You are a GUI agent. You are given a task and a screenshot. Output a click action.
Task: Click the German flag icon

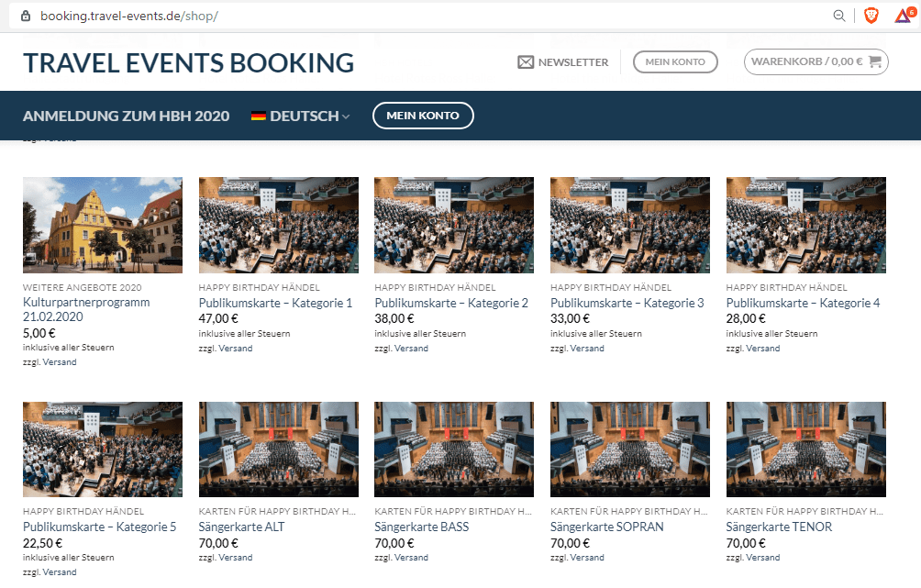coord(259,116)
